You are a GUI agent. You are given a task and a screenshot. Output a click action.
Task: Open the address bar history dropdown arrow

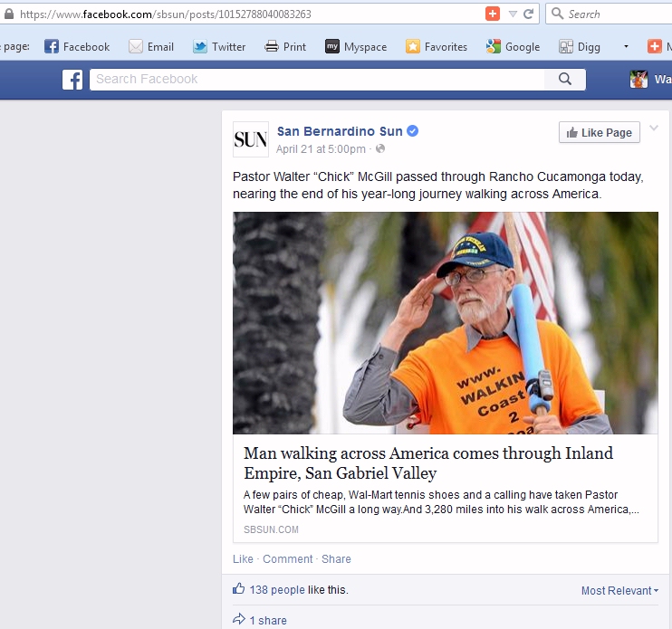coord(513,14)
